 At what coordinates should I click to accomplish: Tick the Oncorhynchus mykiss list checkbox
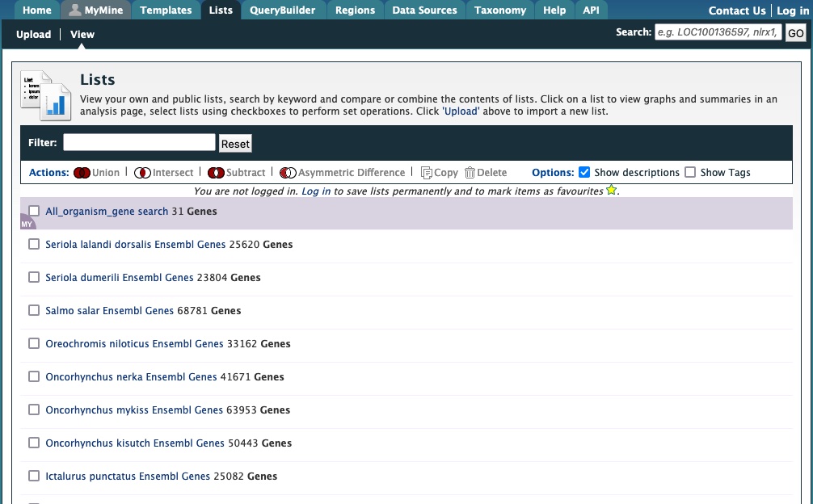click(34, 409)
